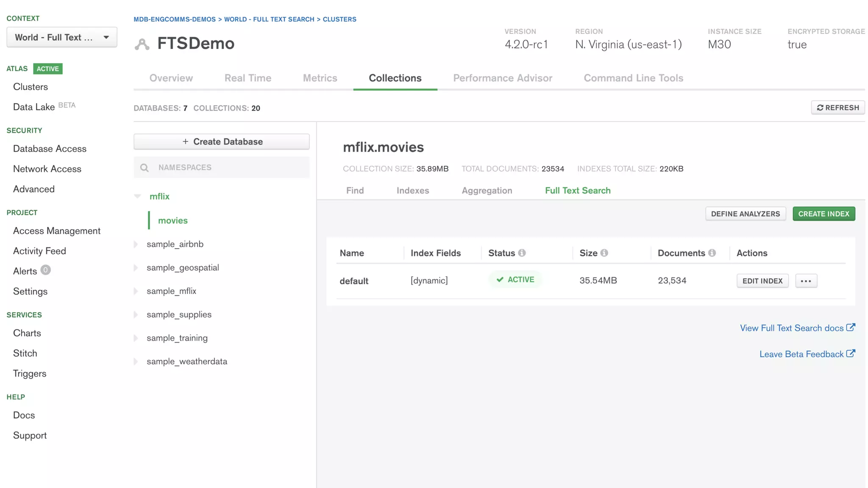Click the Edit Index button
Screen dimensions: 868x488
coord(762,281)
